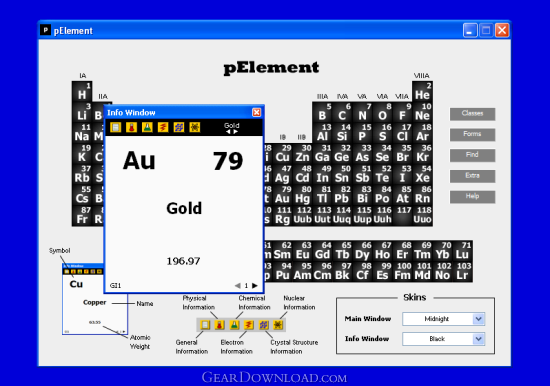The height and width of the screenshot is (386, 550).
Task: Go to next page arrow in Info Window
Action: 255,286
